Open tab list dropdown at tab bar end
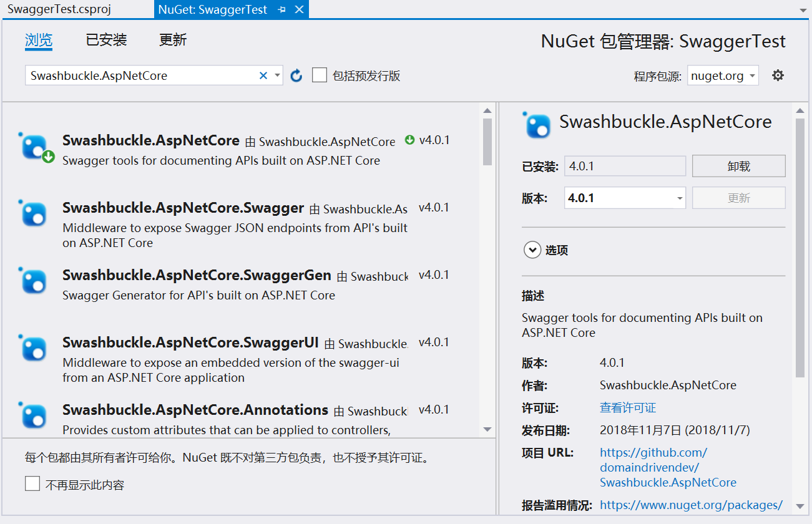This screenshot has height=524, width=812. [x=802, y=11]
